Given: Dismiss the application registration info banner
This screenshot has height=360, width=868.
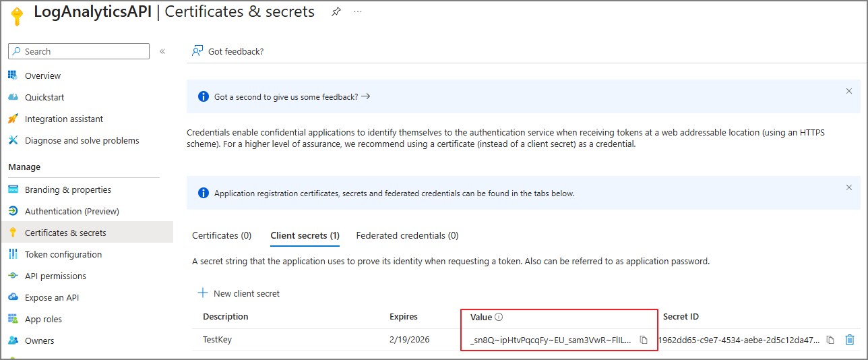Looking at the screenshot, I should tap(849, 187).
